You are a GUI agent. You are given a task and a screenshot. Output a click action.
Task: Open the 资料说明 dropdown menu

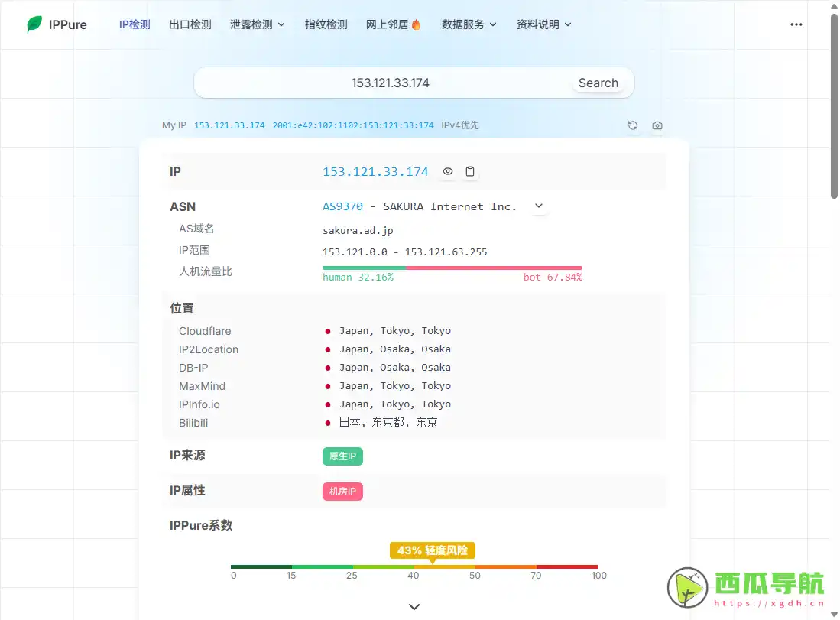pos(543,24)
